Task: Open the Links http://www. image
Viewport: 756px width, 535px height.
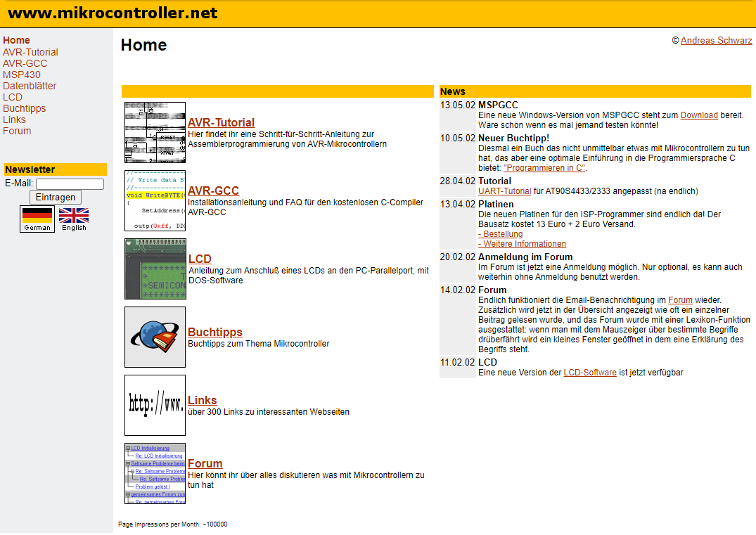Action: [x=155, y=406]
